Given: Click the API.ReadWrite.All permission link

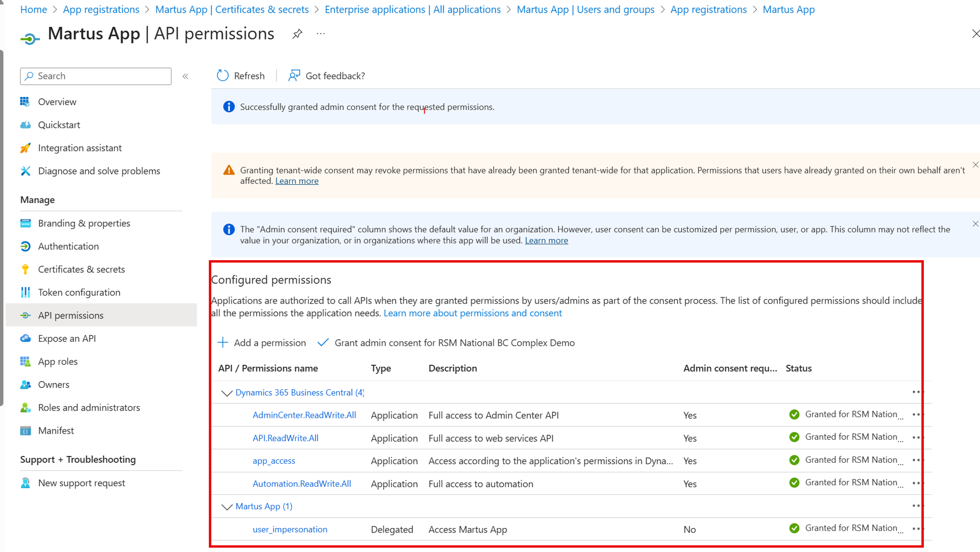Looking at the screenshot, I should tap(285, 438).
